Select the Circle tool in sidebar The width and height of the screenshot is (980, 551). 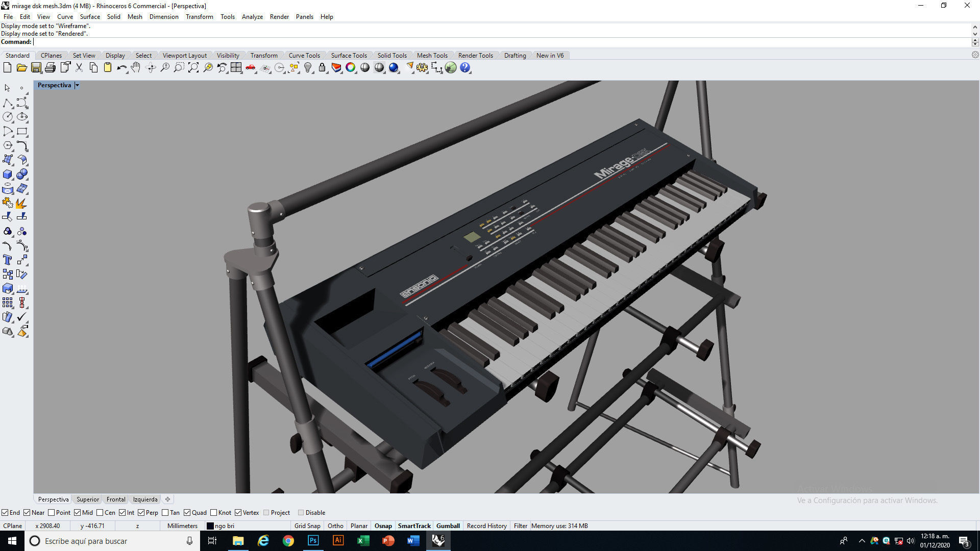(8, 117)
